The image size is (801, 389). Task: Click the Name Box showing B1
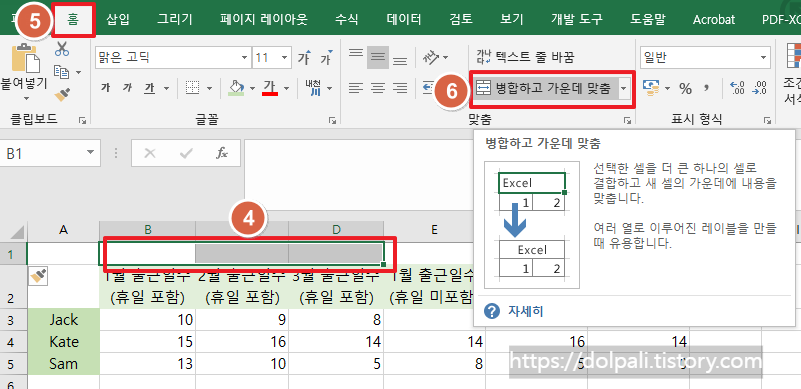tap(43, 153)
